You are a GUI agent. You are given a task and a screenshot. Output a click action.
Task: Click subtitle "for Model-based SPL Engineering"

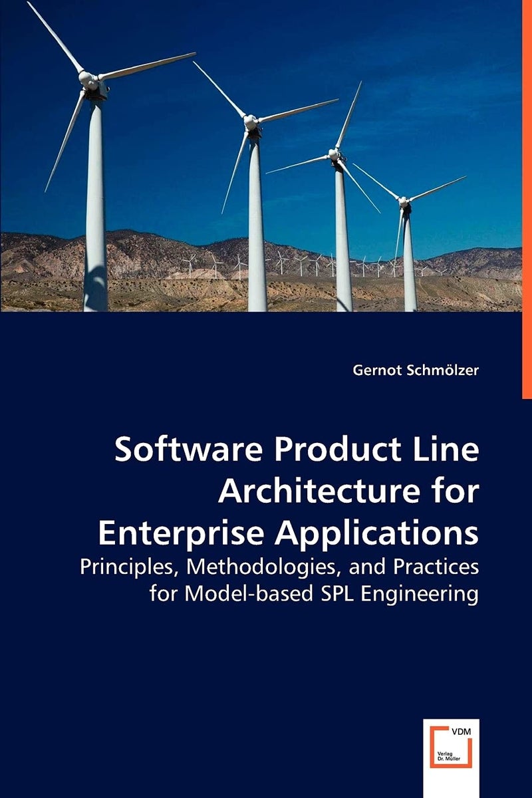tap(314, 595)
